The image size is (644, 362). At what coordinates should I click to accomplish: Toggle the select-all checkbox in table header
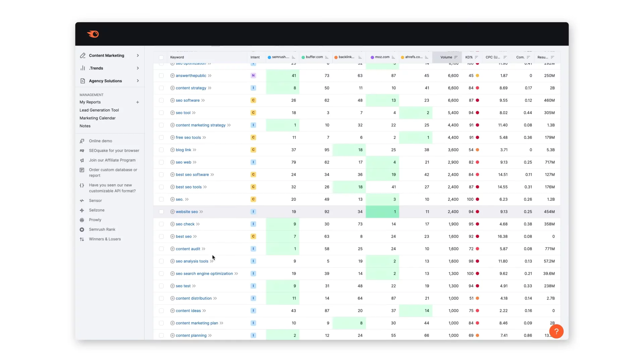coord(161,57)
